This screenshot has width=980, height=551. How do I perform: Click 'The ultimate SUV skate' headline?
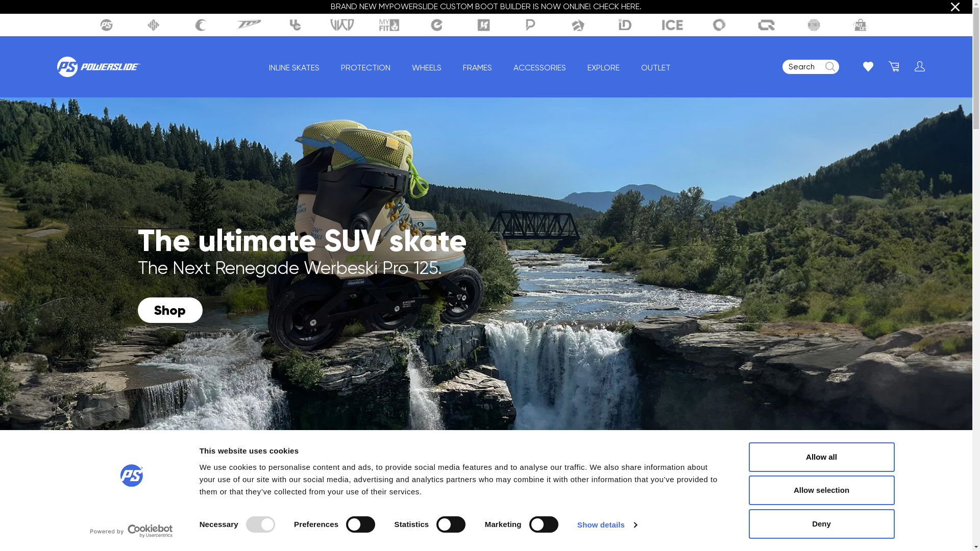[302, 241]
